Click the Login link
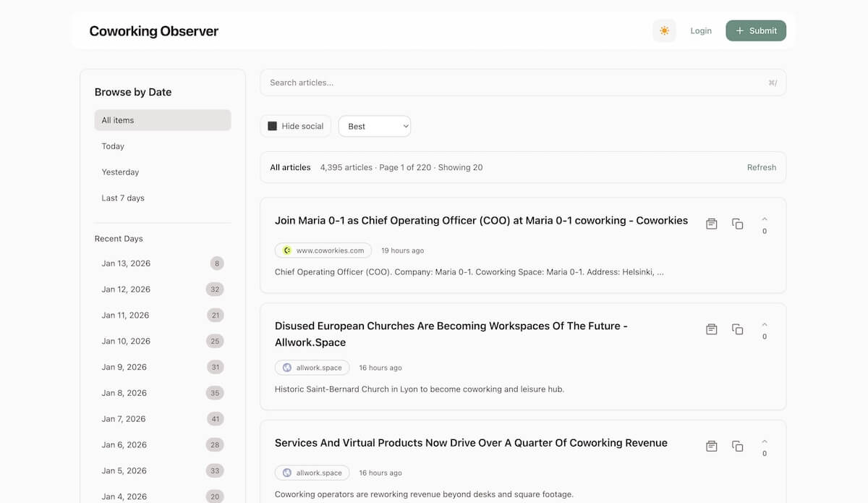 point(701,30)
